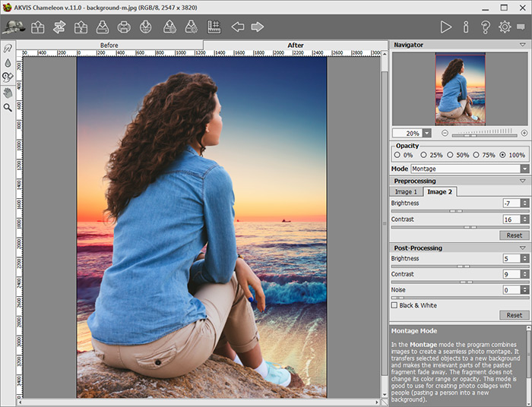Switch to the Image 1 tab

(406, 192)
